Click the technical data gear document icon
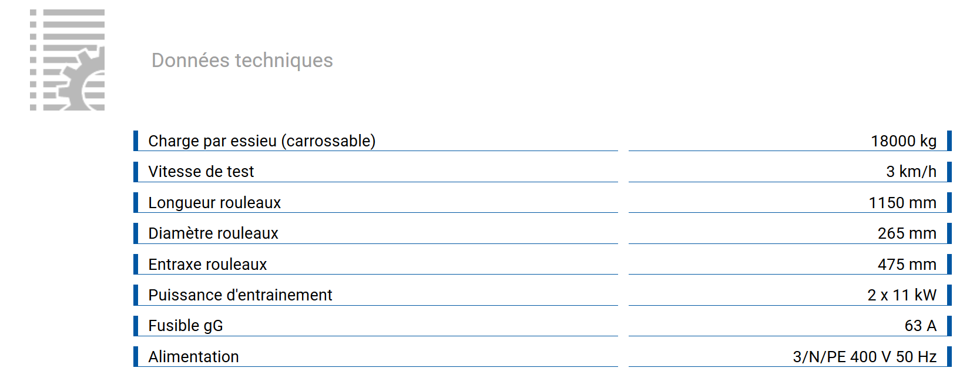Viewport: 980px width, 381px height. 67,60
